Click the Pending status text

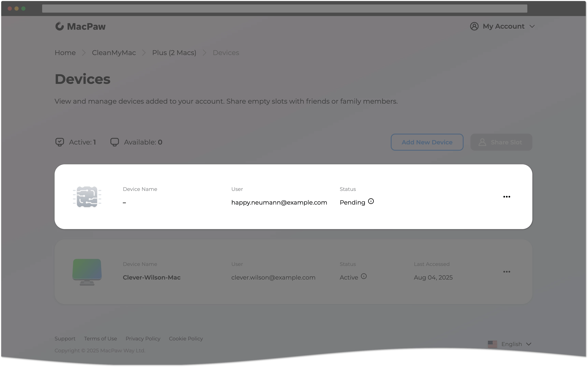click(352, 203)
